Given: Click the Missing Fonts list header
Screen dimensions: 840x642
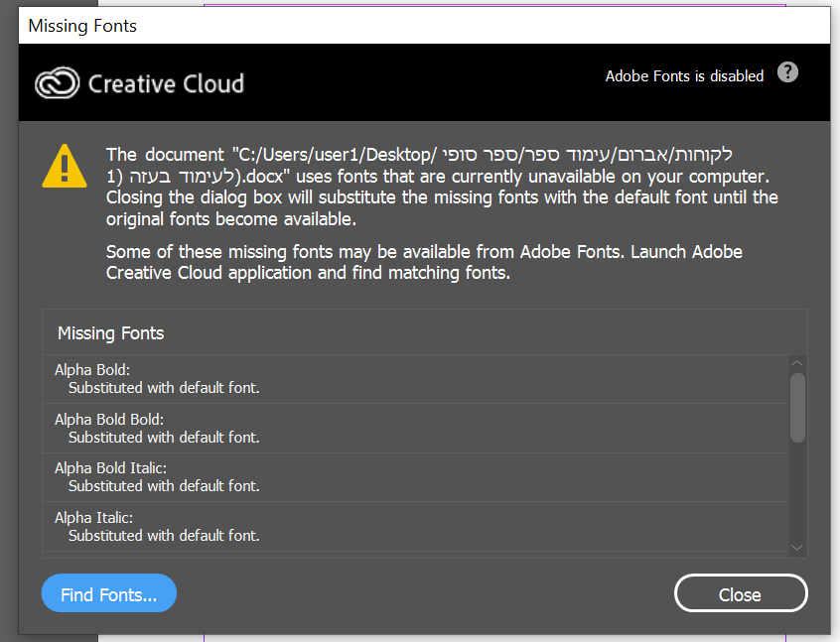Looking at the screenshot, I should click(x=111, y=333).
